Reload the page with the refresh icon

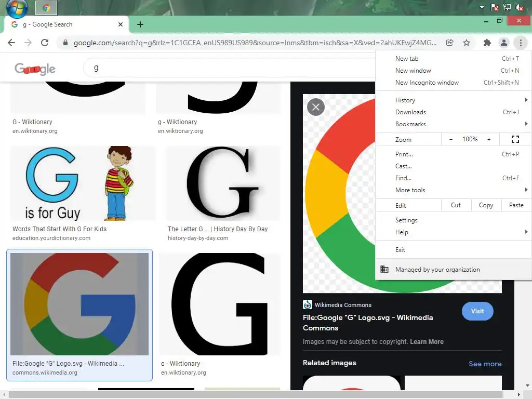45,43
